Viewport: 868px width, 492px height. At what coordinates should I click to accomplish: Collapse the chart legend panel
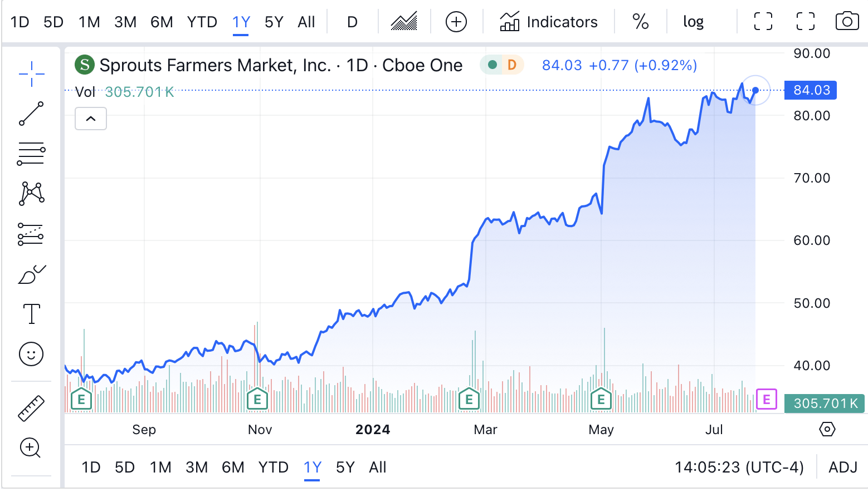click(91, 119)
